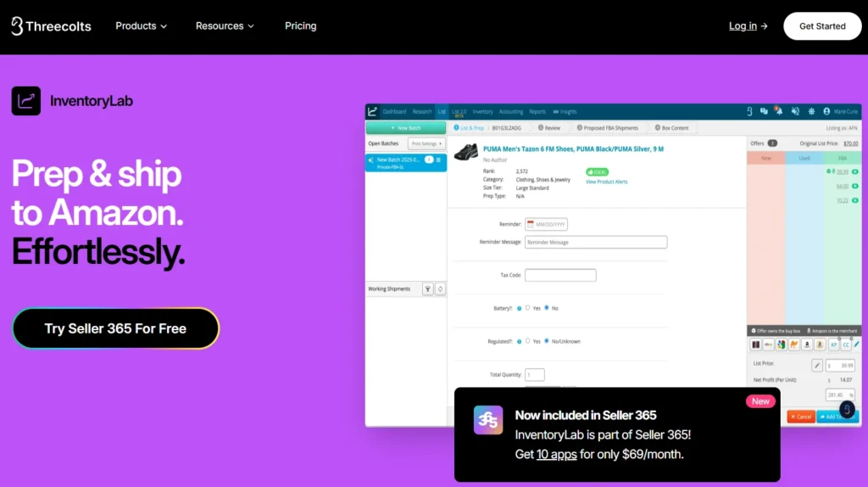Open the Pricing menu item
This screenshot has width=868, height=487.
click(300, 26)
